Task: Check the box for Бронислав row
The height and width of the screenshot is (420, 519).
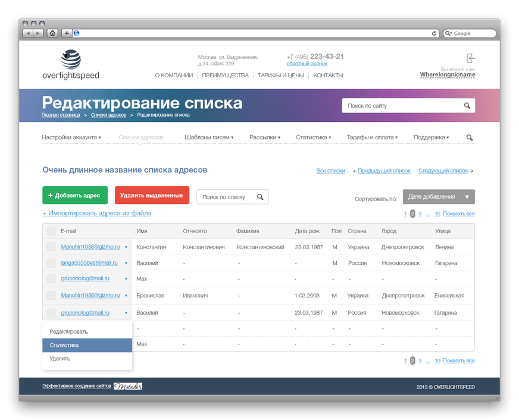Action: [51, 295]
